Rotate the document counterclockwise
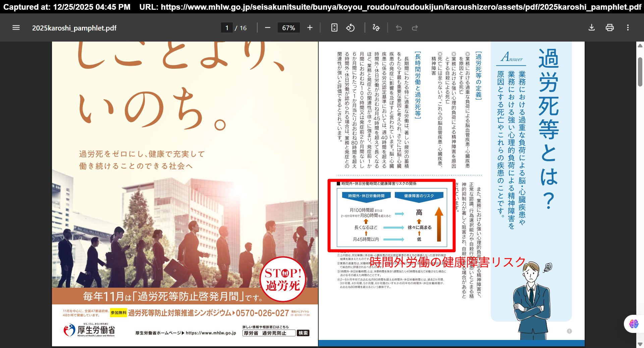The height and width of the screenshot is (348, 644). pos(351,28)
